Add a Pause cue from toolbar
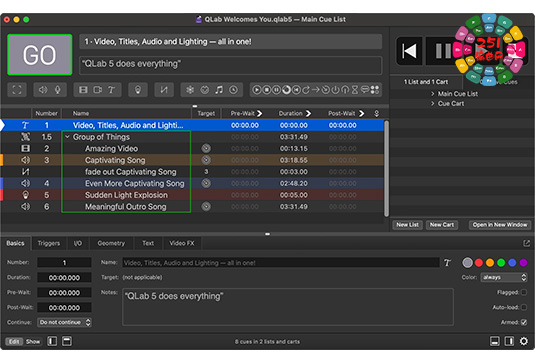 277,90
